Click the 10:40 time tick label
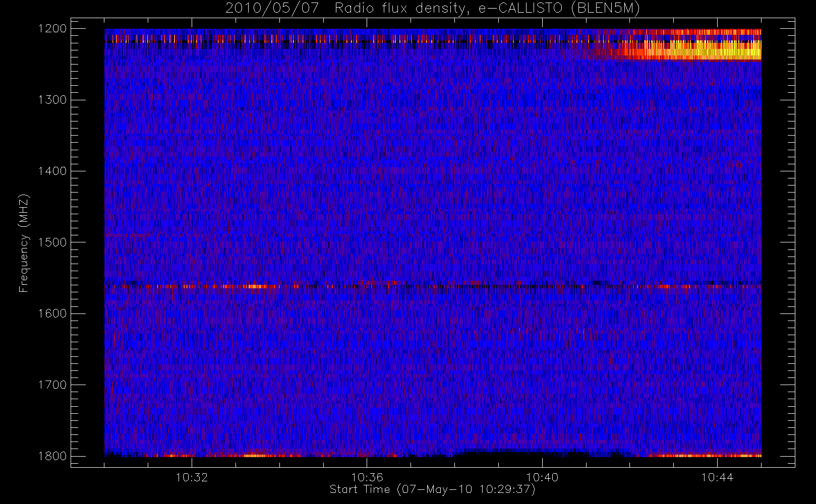 coord(542,477)
